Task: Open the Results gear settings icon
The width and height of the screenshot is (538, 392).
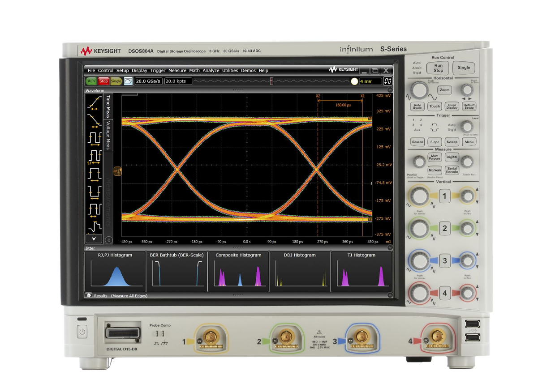Action: pyautogui.click(x=88, y=296)
